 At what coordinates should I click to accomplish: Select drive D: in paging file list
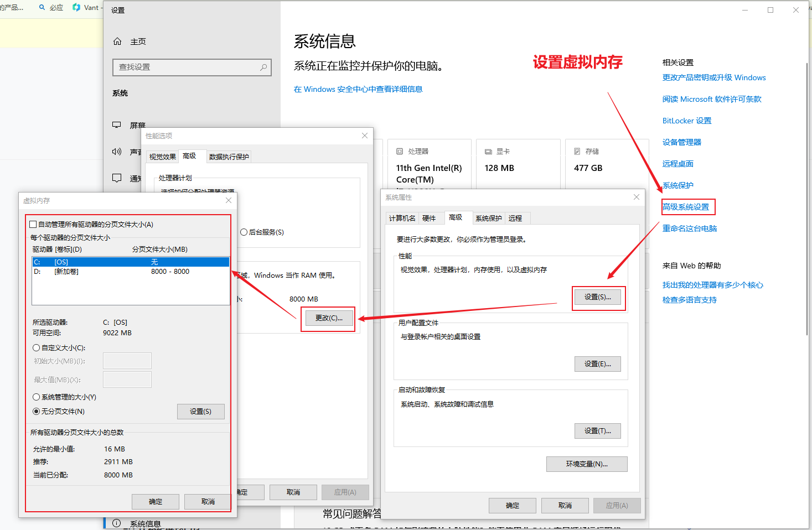[111, 272]
